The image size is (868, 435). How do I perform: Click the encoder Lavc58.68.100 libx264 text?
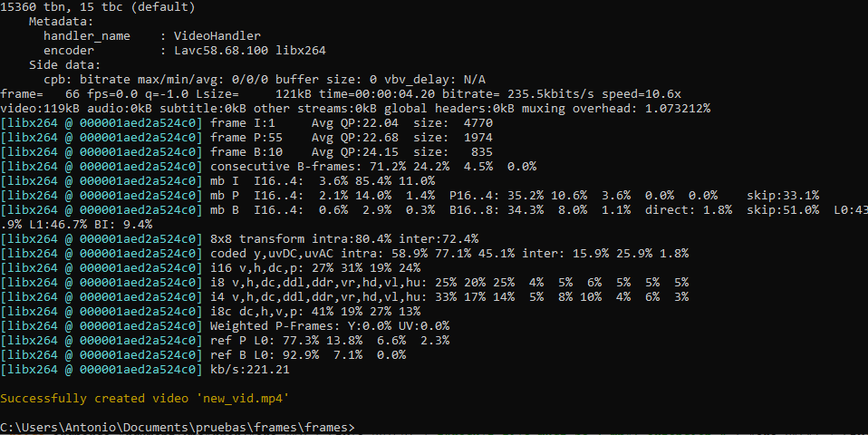[250, 51]
